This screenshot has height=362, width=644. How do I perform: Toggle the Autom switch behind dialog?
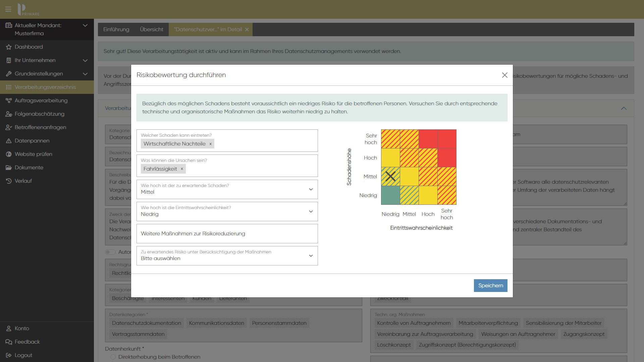point(110,252)
